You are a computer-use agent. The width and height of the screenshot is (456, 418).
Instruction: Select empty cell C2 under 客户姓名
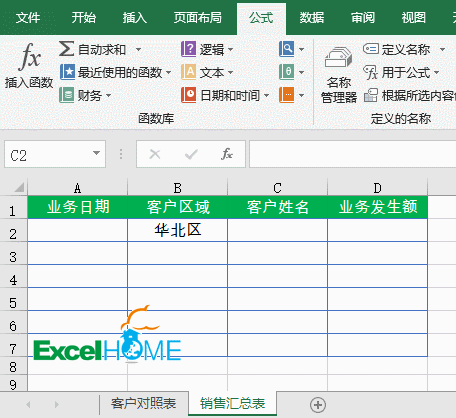[278, 230]
